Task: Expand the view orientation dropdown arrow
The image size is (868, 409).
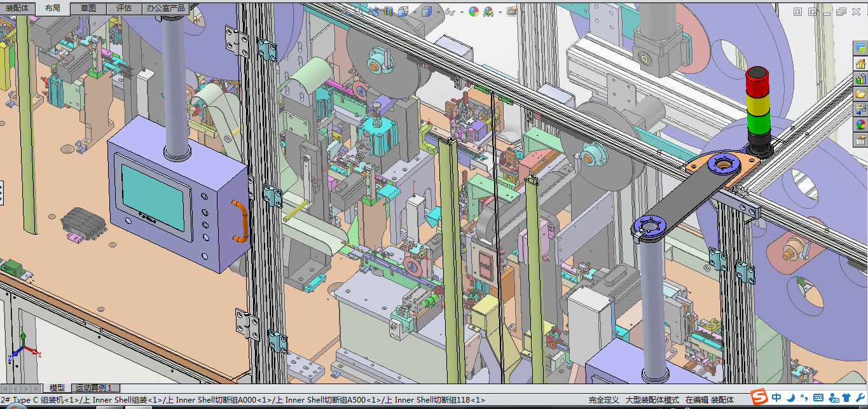Action: (x=415, y=12)
